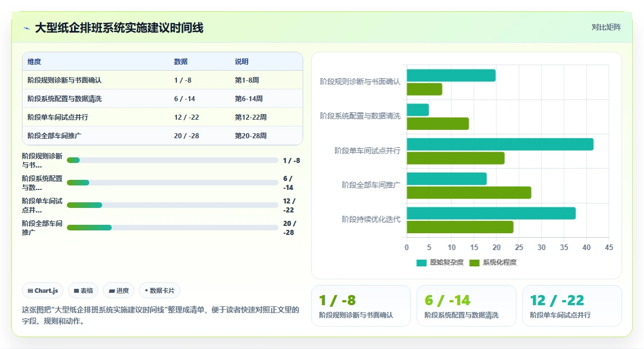Click the small icon beside the title

click(27, 28)
